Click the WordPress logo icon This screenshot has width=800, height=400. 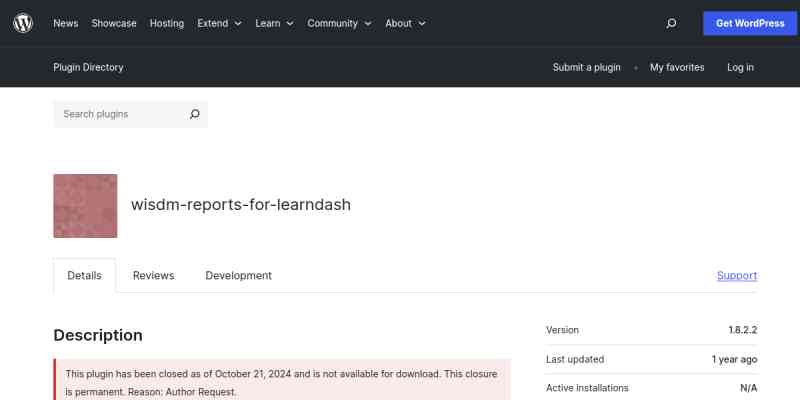[x=23, y=23]
